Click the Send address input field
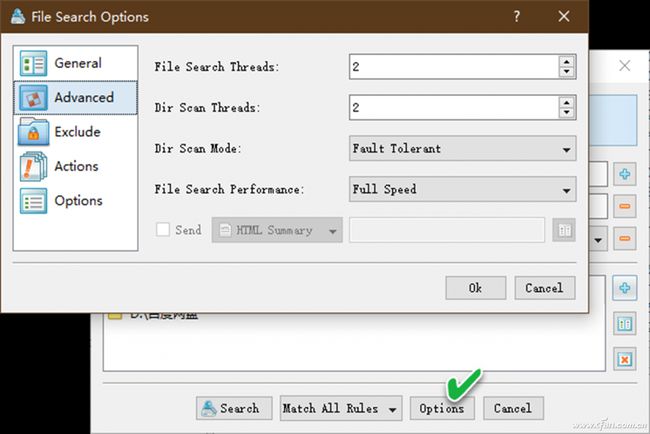This screenshot has height=434, width=650. 447,230
